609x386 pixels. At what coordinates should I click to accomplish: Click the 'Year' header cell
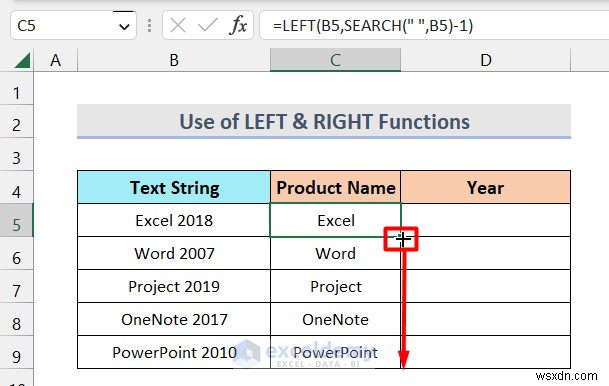[485, 187]
